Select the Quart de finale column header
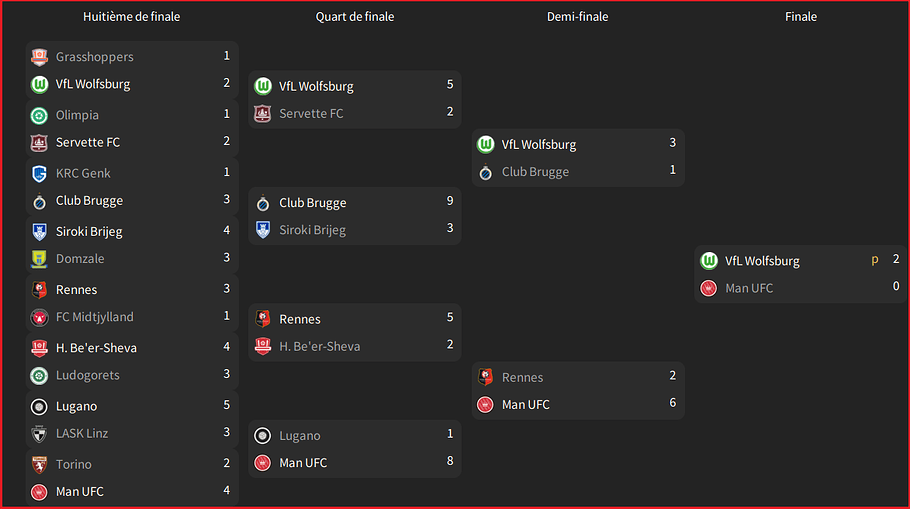Viewport: 910px width, 509px height. pyautogui.click(x=355, y=17)
